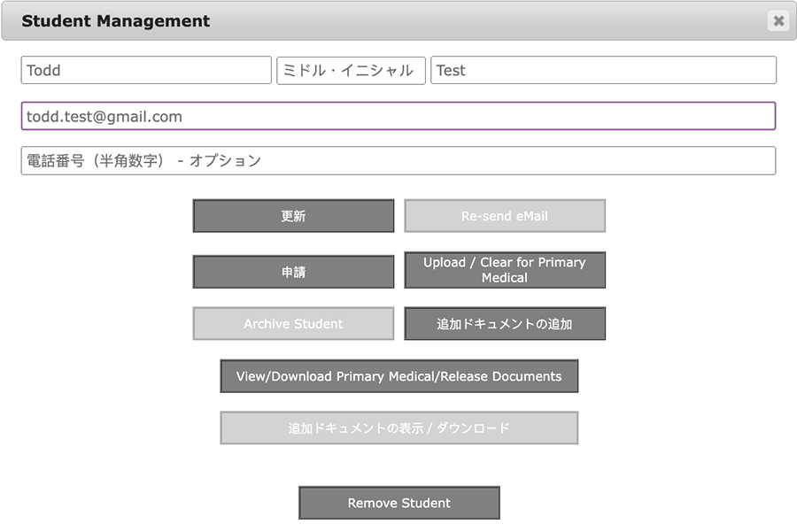This screenshot has width=797, height=532.
Task: Focus the ミドル・イニシャル middle initial field
Action: pos(351,71)
